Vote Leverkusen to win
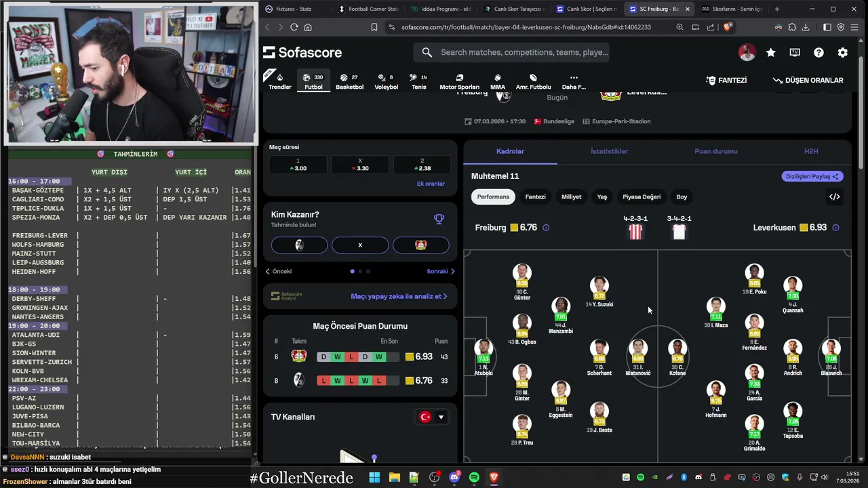The image size is (868, 488). (x=421, y=245)
